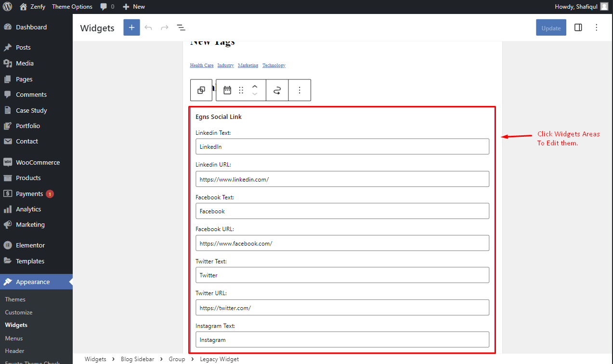
Task: Toggle the Settings sidebar panel icon
Action: 578,27
